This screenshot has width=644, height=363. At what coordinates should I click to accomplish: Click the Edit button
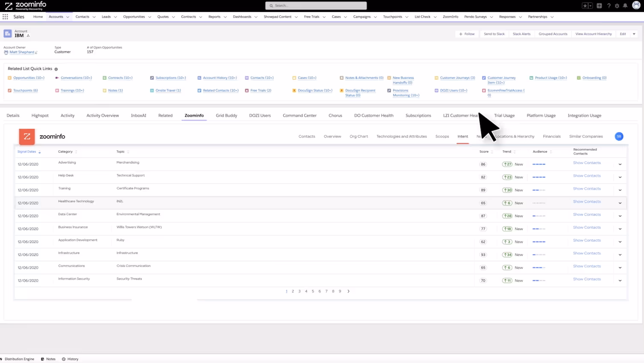click(623, 34)
